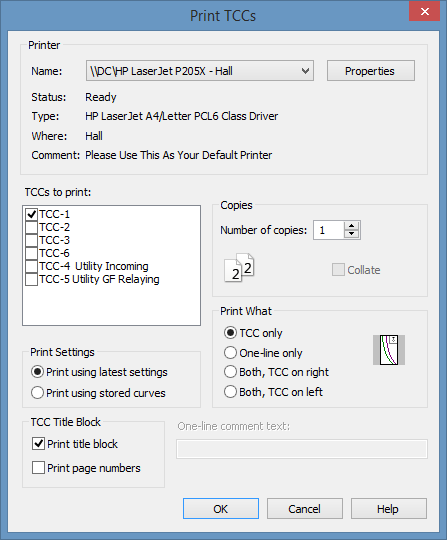Close the Print TCCs dialog

(424, 12)
